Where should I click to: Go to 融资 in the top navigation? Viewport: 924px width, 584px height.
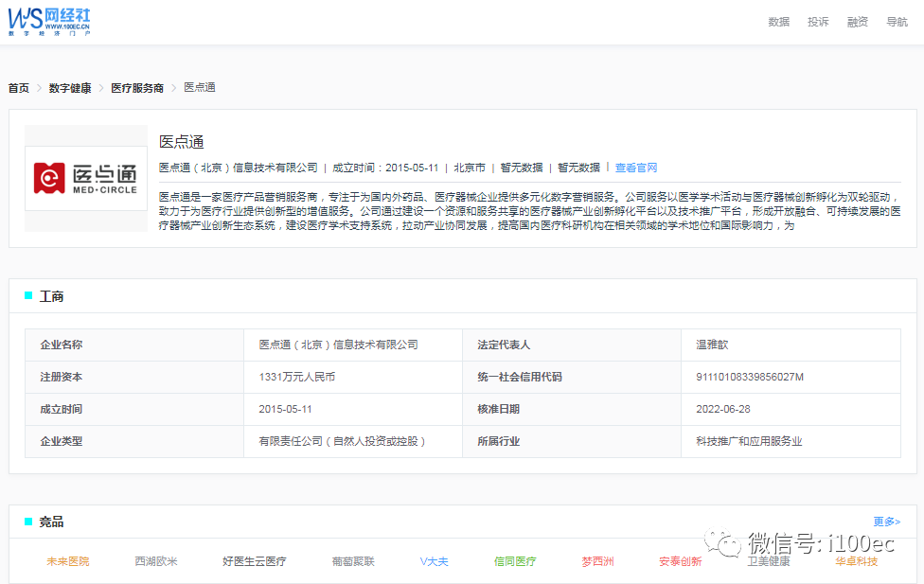(x=858, y=22)
